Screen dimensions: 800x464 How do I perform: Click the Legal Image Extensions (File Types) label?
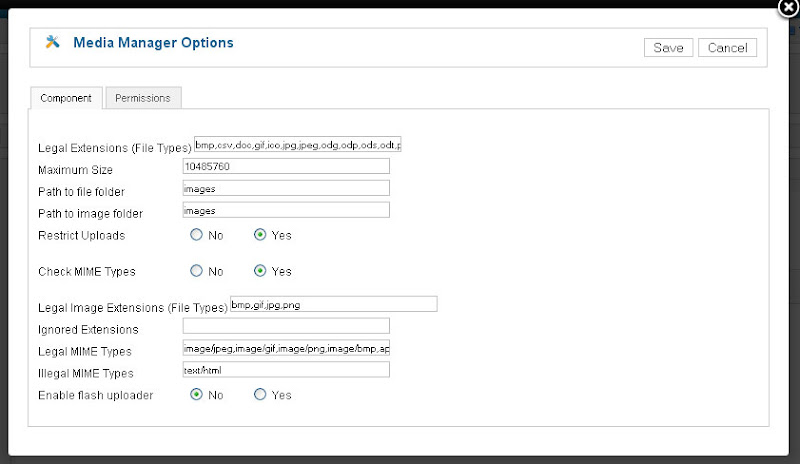click(x=133, y=308)
